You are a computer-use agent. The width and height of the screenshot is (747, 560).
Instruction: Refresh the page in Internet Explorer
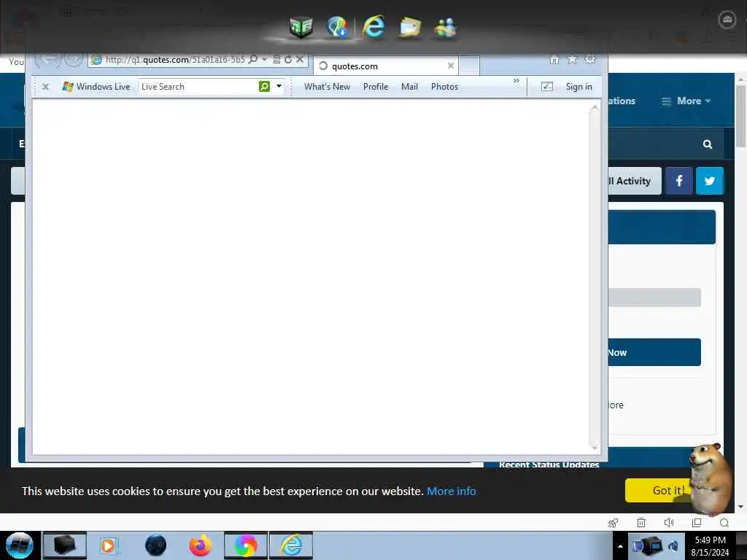coord(288,60)
